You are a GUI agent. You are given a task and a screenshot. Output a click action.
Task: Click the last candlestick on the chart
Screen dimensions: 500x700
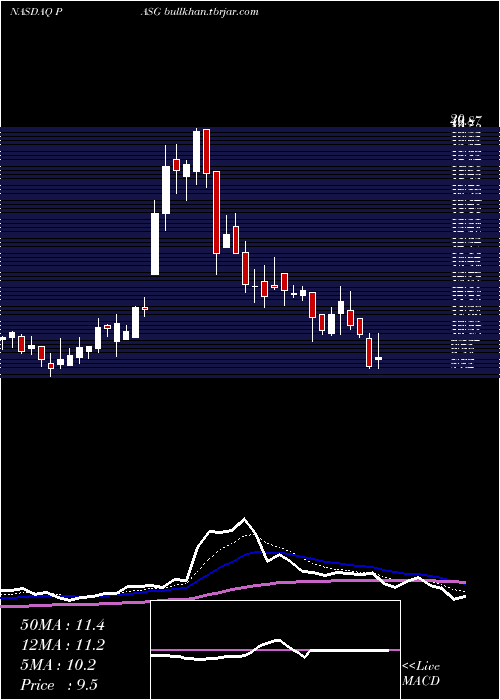pos(379,358)
